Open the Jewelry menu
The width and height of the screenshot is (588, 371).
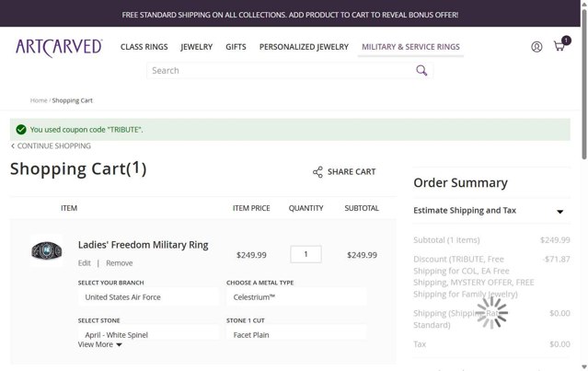coord(197,47)
